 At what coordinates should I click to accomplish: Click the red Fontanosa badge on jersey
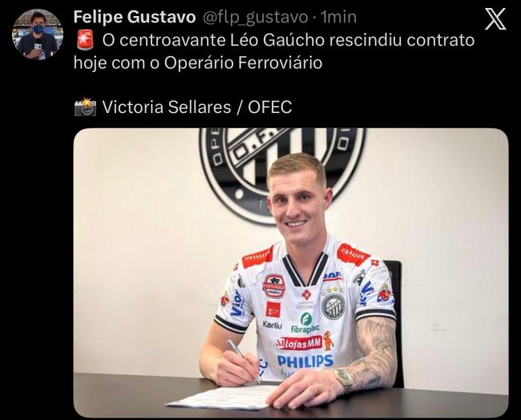click(x=274, y=286)
